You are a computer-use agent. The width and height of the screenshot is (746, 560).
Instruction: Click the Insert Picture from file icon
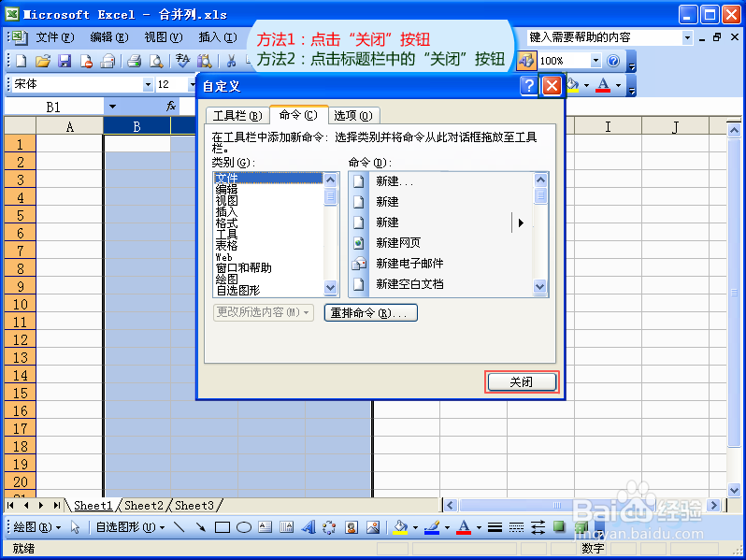click(373, 527)
